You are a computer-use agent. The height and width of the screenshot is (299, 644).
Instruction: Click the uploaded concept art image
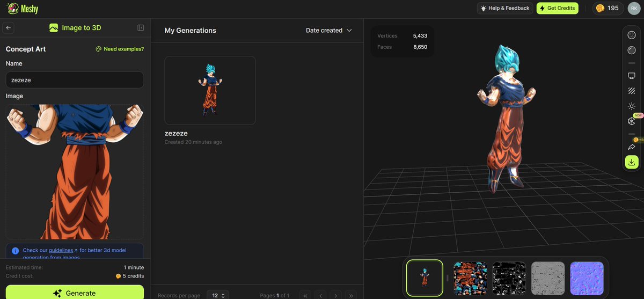click(75, 172)
